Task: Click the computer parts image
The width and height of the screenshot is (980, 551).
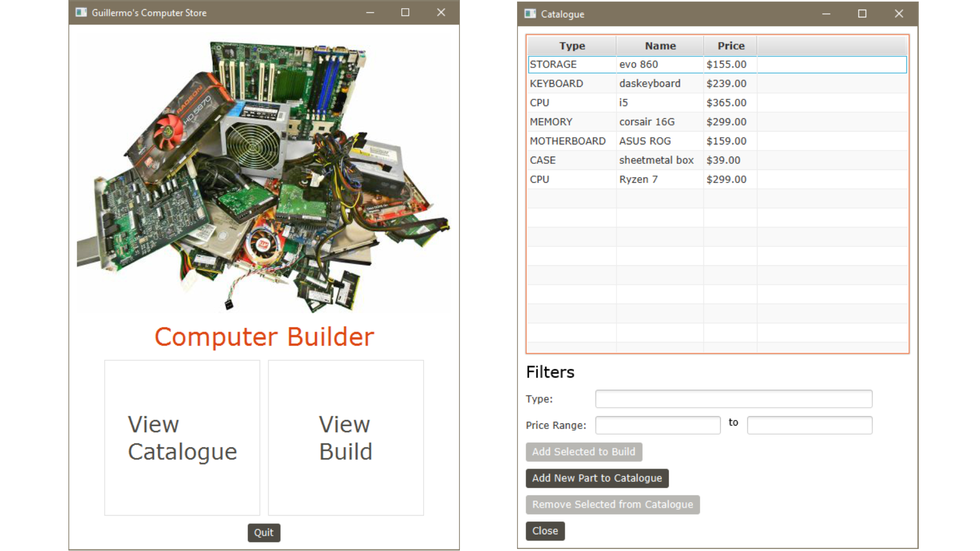Action: (x=264, y=176)
